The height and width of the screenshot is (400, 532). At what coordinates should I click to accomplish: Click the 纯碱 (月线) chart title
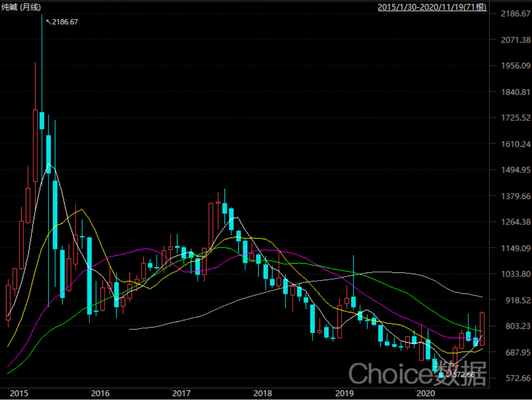click(21, 7)
